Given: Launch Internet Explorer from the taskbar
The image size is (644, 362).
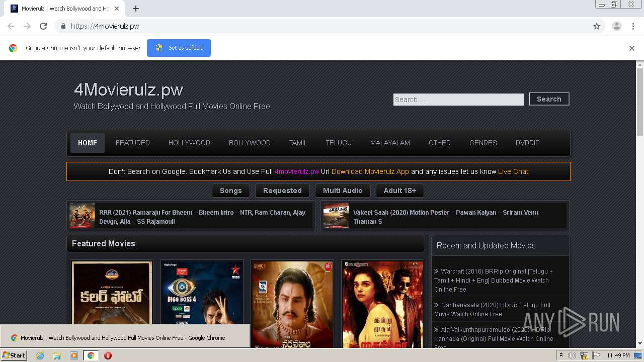Looking at the screenshot, I should (40, 355).
